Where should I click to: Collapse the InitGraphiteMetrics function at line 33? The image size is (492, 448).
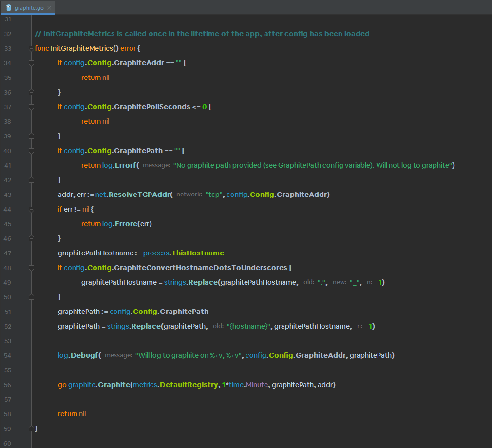point(32,48)
